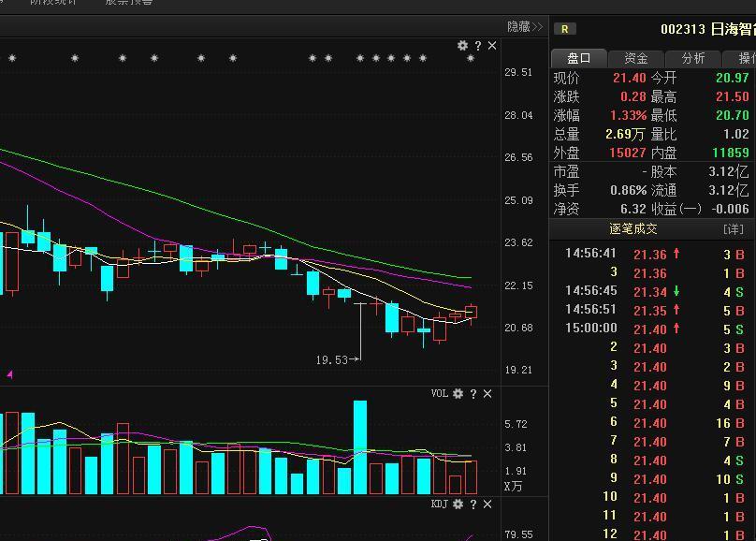
Task: Click the 股本 value 3.12亿
Action: point(729,171)
